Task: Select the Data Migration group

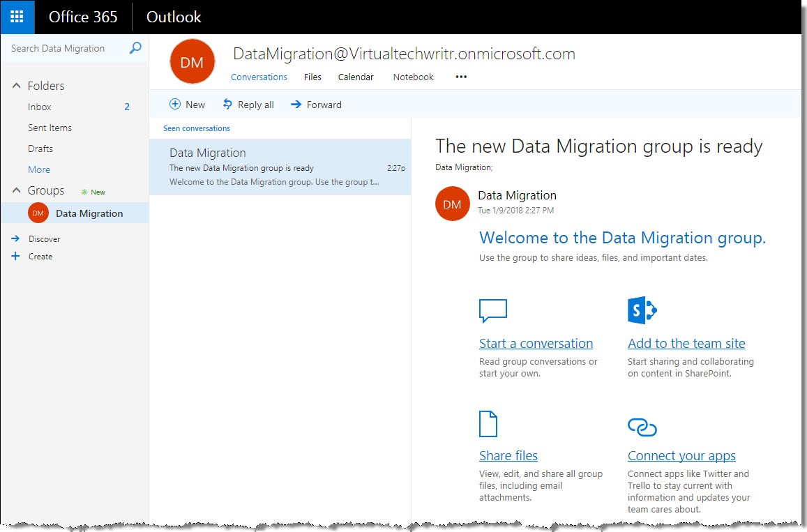Action: pyautogui.click(x=75, y=213)
